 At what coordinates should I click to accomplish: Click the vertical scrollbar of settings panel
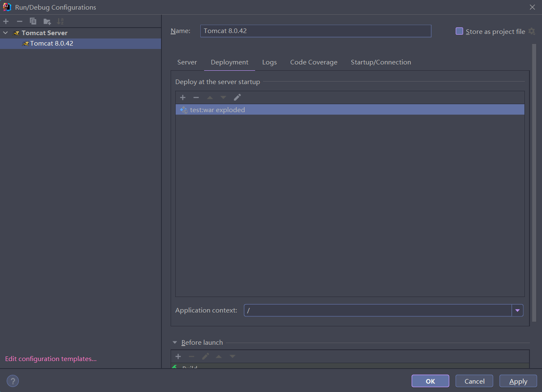(534, 183)
